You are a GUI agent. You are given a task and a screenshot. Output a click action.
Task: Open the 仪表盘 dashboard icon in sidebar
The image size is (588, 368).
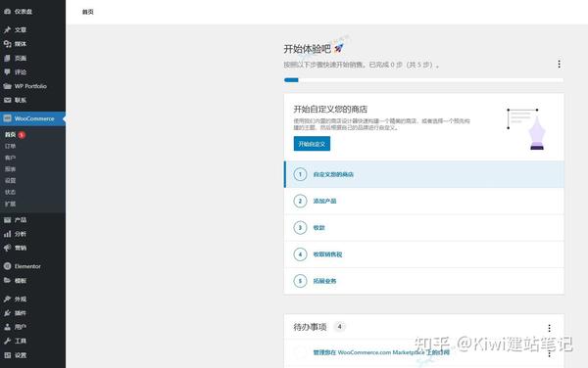7,11
